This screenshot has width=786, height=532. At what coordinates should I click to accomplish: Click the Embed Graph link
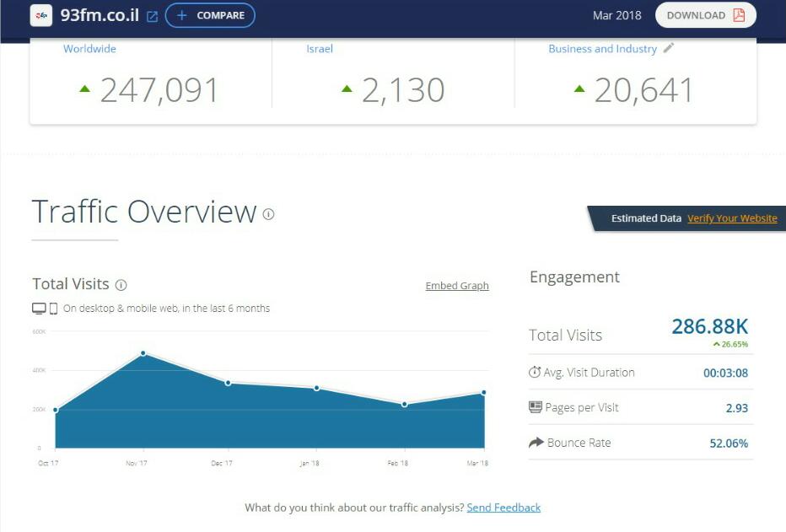(457, 286)
